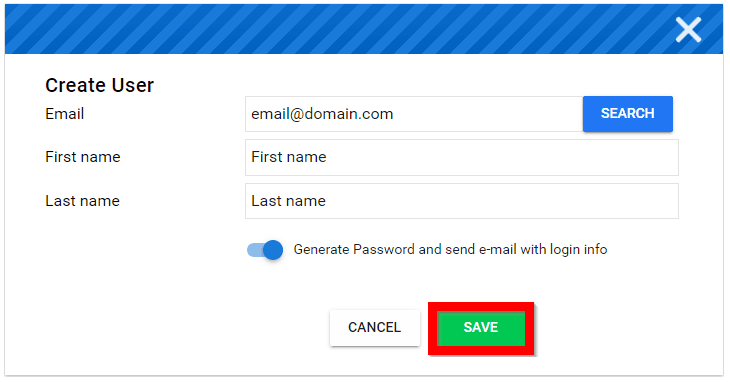The image size is (730, 382).
Task: Click the red highlighted box around SAVE
Action: click(x=481, y=328)
